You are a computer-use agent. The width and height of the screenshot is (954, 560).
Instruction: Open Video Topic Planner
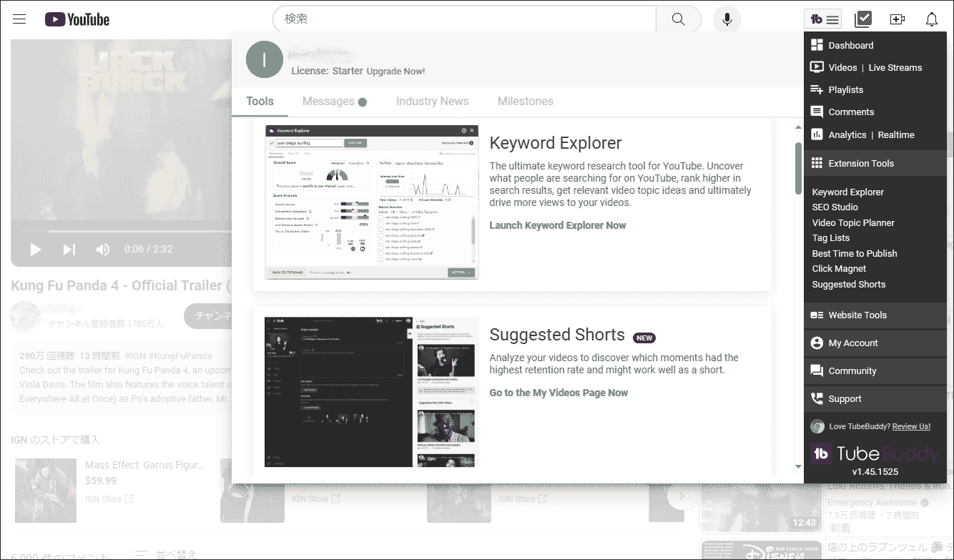pos(853,222)
